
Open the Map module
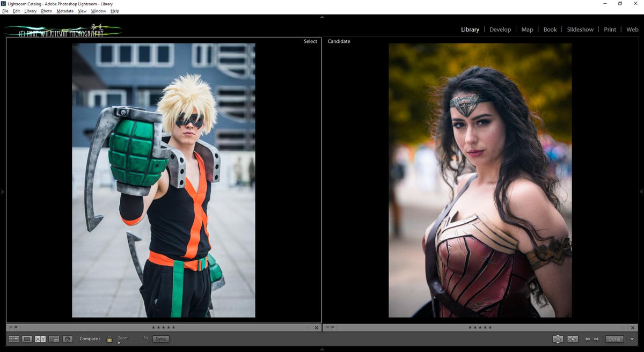tap(528, 30)
